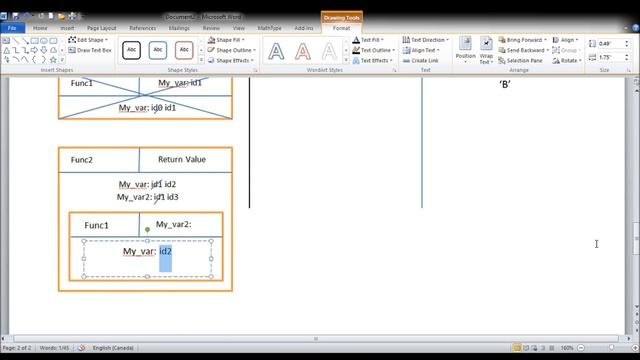Switch to the MathType tab
This screenshot has width=640, height=360.
[269, 28]
